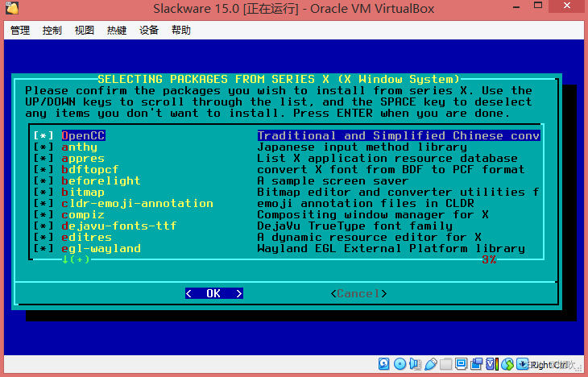Select the anthy package name

tap(80, 147)
